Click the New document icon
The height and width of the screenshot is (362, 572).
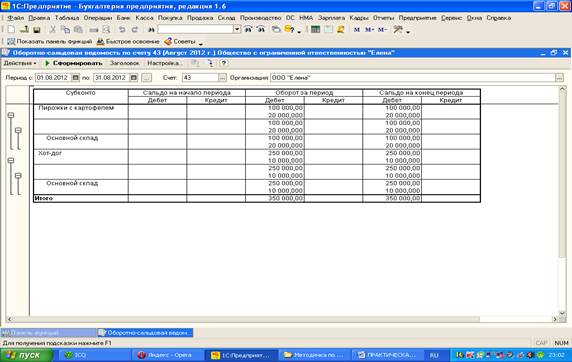(11, 30)
